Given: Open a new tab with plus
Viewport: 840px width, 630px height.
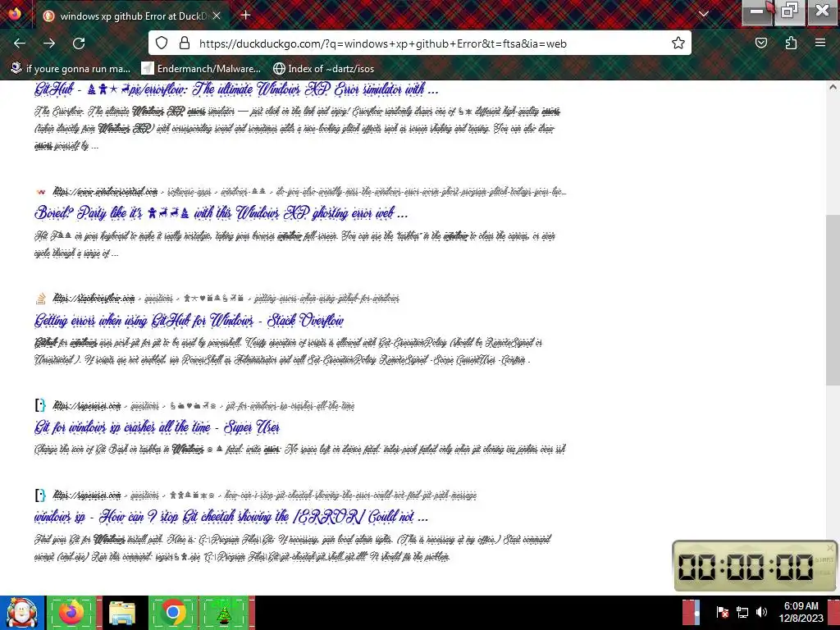Looking at the screenshot, I should 246,15.
